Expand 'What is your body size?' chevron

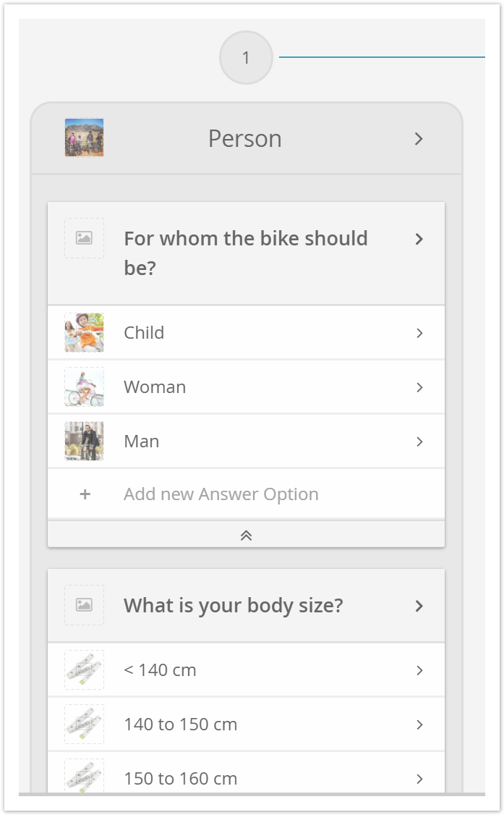419,606
